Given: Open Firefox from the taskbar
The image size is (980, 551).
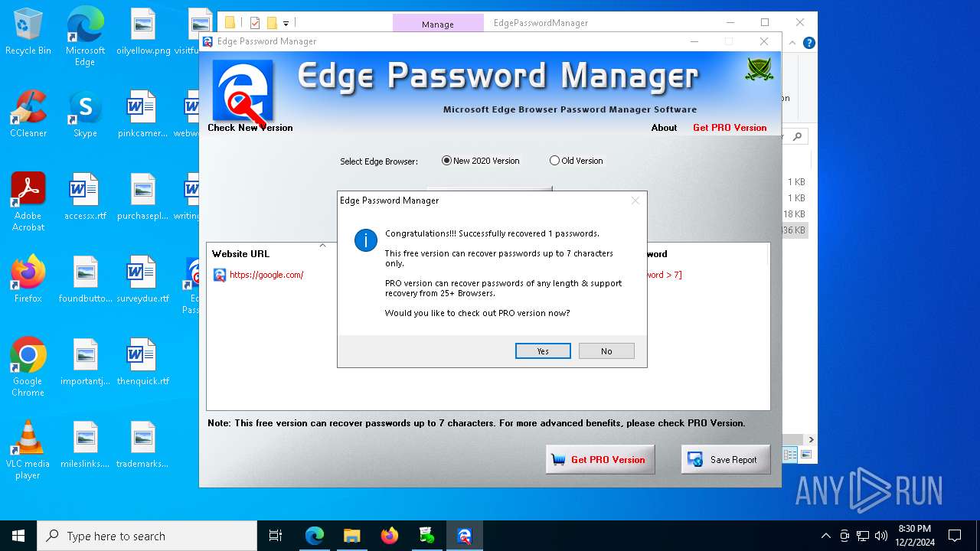Looking at the screenshot, I should click(x=390, y=536).
